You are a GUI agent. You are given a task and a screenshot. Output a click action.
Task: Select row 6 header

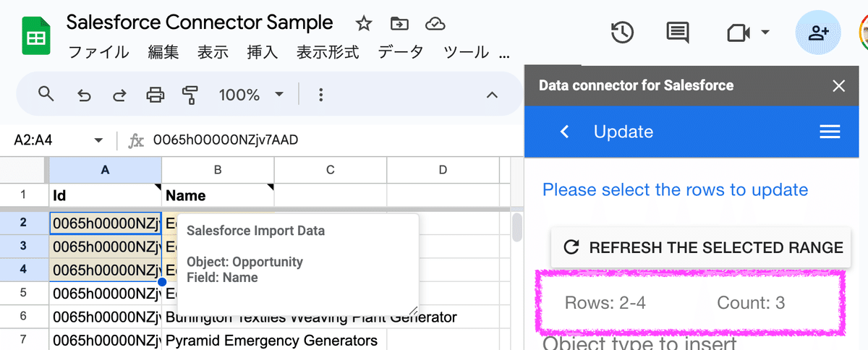point(24,317)
